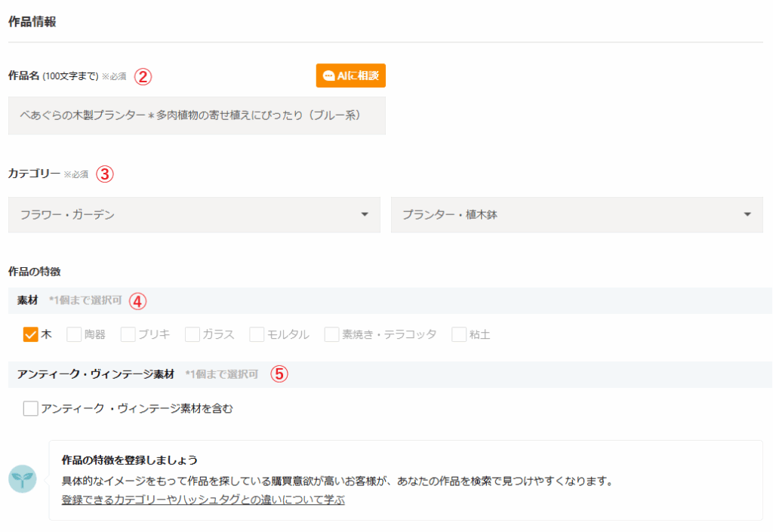Click red circled number 4 marker
Screen dimensions: 773x532
point(137,300)
